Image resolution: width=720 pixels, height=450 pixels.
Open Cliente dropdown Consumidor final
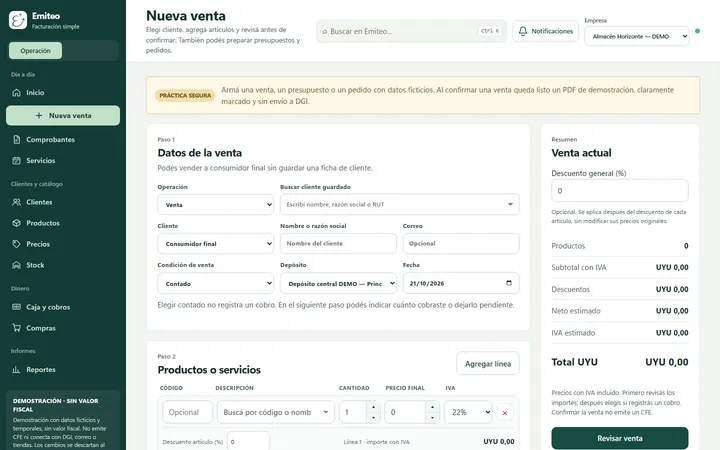click(215, 244)
